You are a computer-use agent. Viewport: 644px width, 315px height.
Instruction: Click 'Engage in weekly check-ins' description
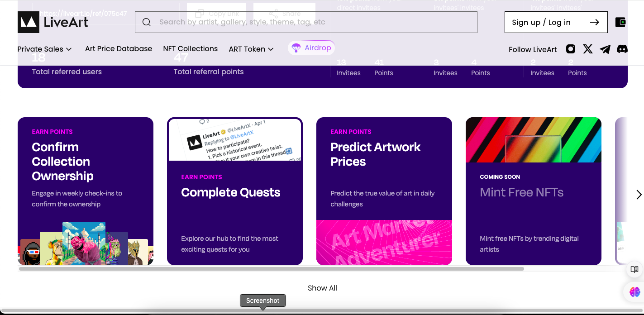click(77, 199)
